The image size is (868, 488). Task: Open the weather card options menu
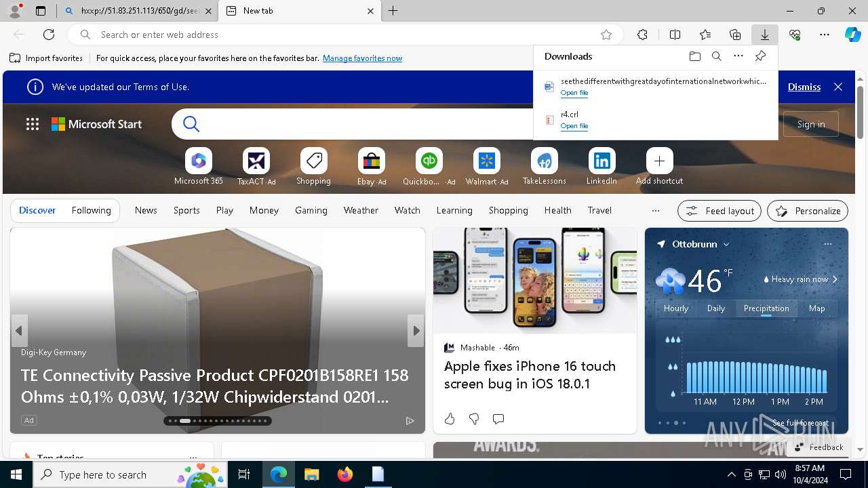click(827, 244)
